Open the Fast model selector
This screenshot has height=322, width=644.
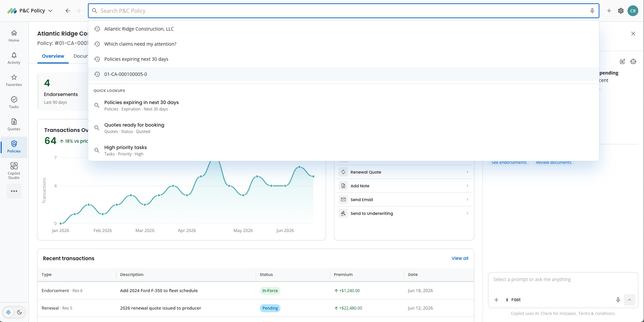pos(513,300)
